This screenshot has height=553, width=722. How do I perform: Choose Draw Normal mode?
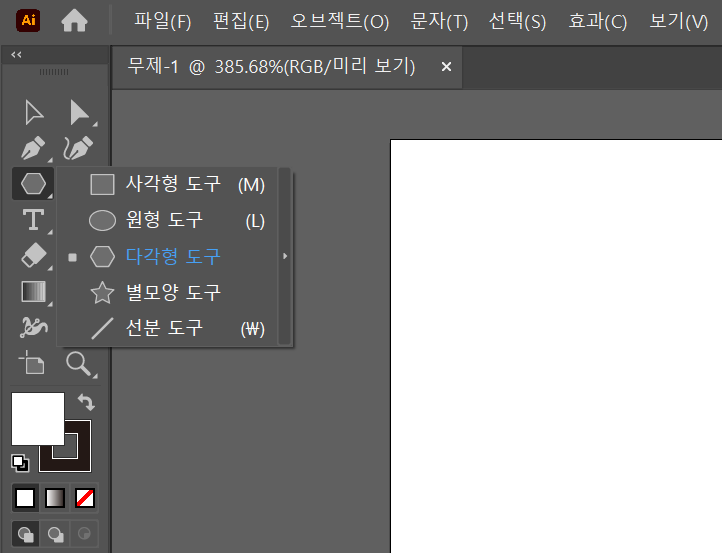[25, 534]
